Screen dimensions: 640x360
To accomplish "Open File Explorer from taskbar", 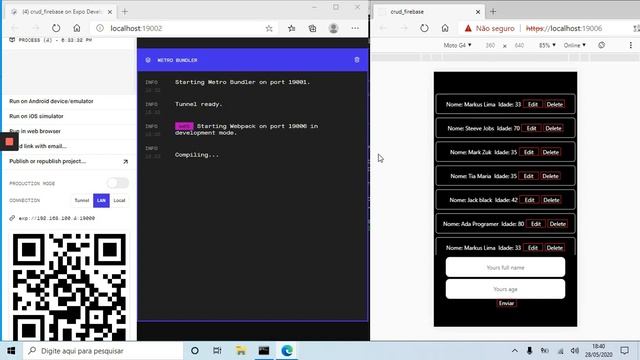I will [x=241, y=351].
